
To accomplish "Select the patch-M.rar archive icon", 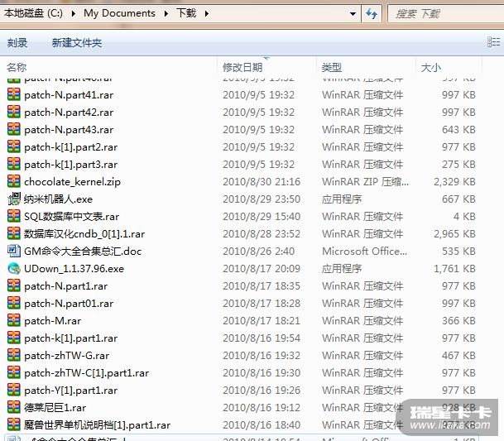I will pos(14,320).
